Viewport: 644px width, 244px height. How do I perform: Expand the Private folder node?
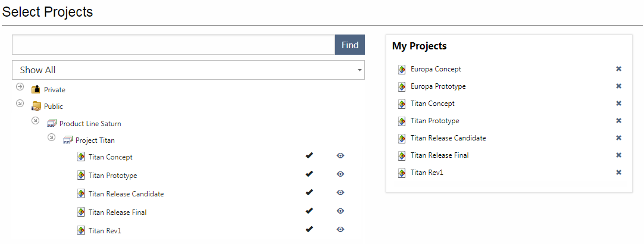click(20, 87)
